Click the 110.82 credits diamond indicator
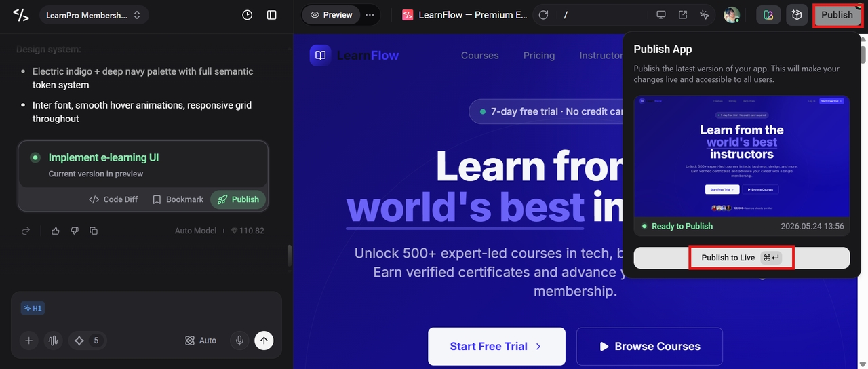868x369 pixels. pyautogui.click(x=248, y=231)
